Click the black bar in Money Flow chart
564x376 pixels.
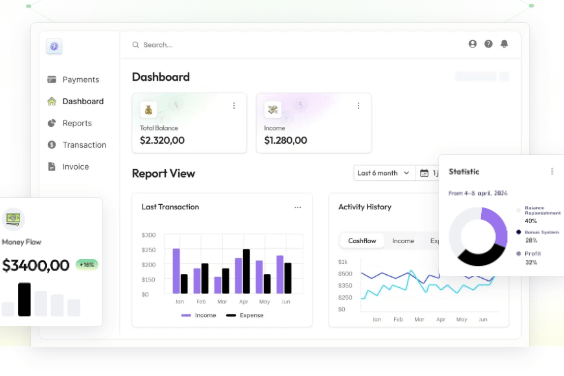click(24, 299)
